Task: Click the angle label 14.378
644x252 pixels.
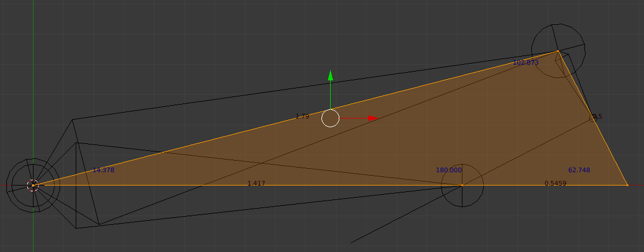Action: click(103, 170)
